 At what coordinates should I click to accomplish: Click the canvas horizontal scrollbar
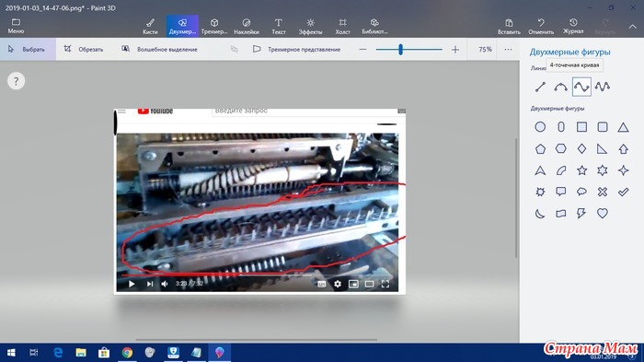coord(257,340)
